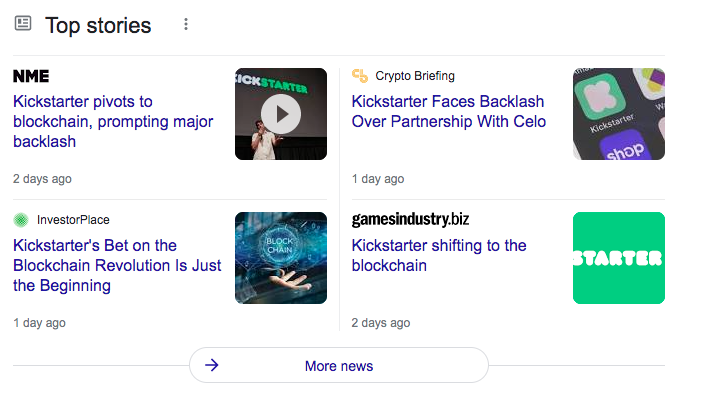
Task: Play the NME Kickstarter video
Action: coord(281,114)
